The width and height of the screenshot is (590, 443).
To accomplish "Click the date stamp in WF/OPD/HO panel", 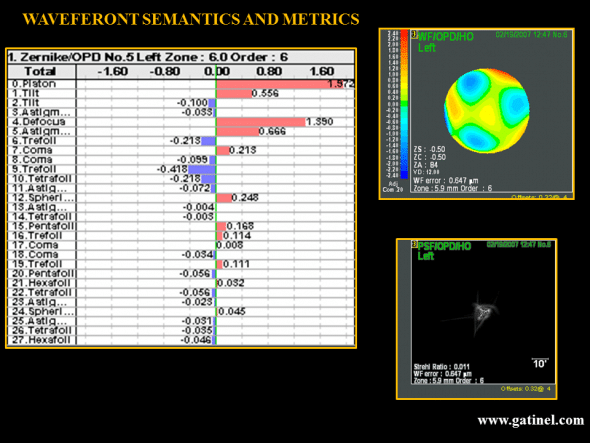I will [x=531, y=35].
